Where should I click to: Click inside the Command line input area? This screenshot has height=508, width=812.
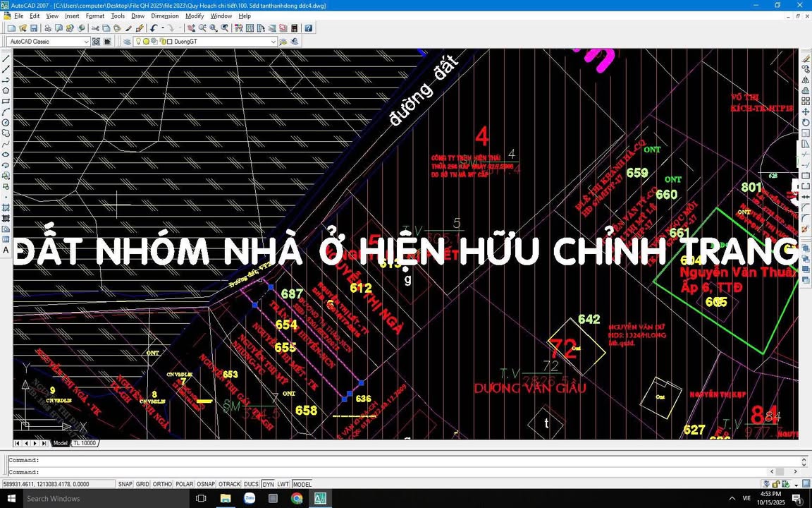click(x=282, y=471)
